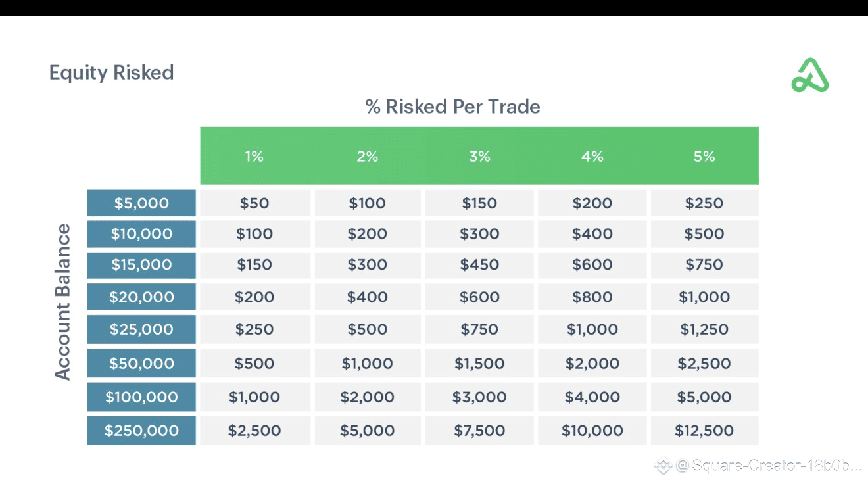Screen dimensions: 868x482
Task: Click the Equity Risked title
Action: click(x=112, y=72)
